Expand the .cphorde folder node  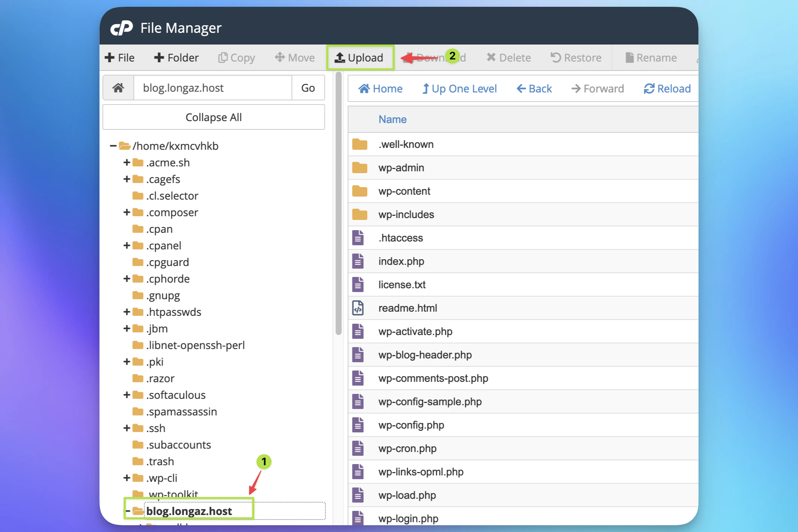pos(127,279)
